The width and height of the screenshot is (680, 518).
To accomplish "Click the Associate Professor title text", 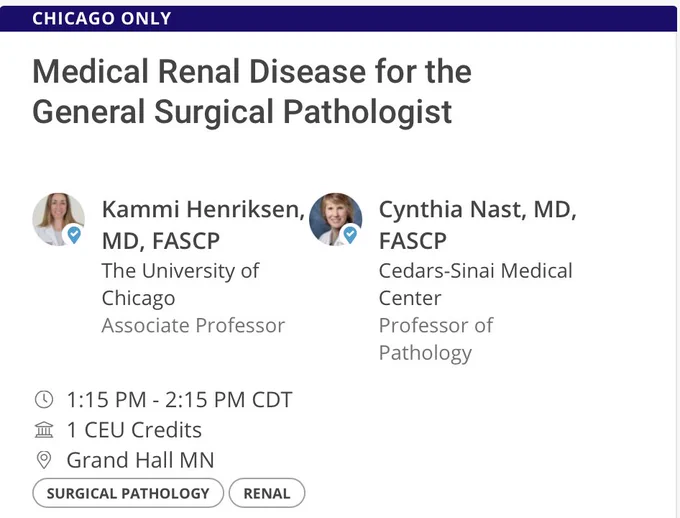I will pyautogui.click(x=193, y=325).
